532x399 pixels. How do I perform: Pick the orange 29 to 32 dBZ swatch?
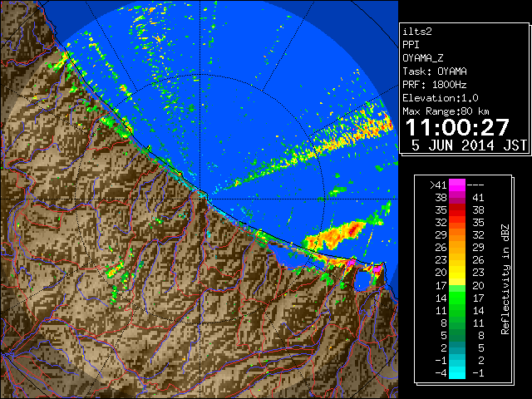coord(457,235)
